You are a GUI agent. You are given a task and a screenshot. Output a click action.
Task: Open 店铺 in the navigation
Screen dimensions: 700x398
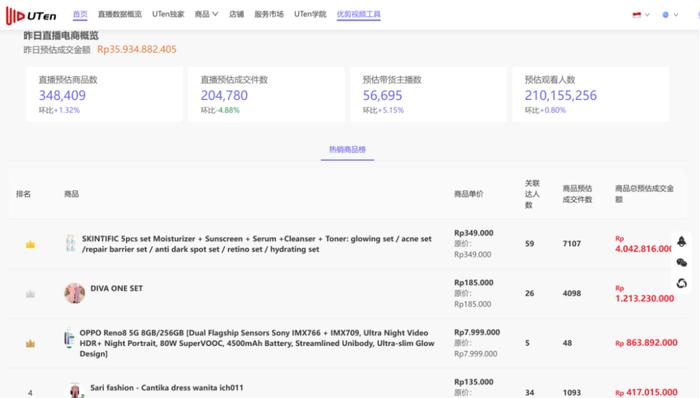(x=236, y=14)
